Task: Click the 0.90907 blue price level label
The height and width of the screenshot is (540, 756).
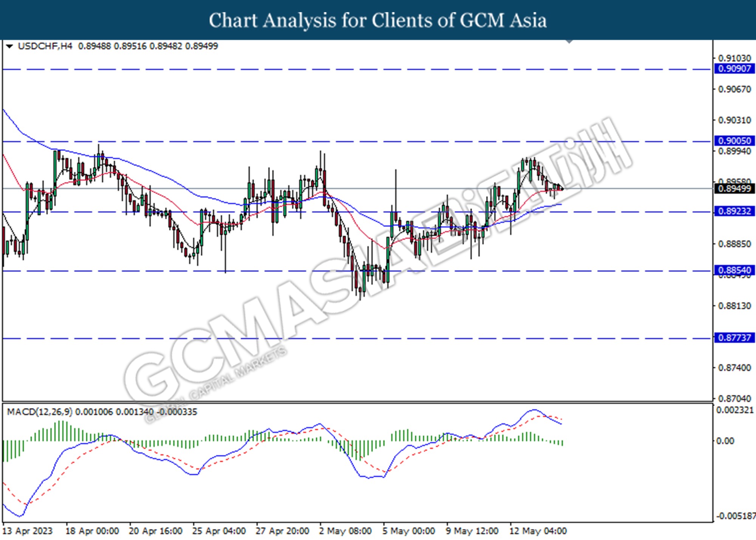Action: tap(734, 69)
